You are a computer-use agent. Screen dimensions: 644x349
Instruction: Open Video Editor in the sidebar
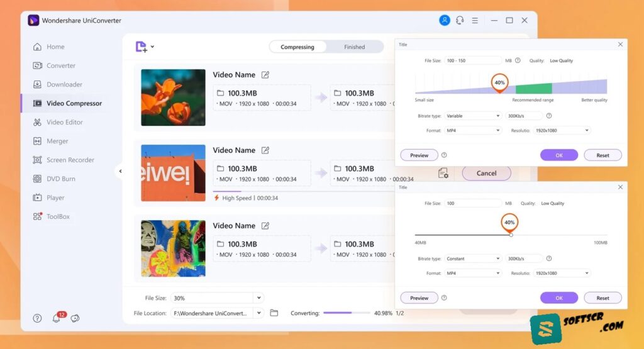click(x=58, y=123)
